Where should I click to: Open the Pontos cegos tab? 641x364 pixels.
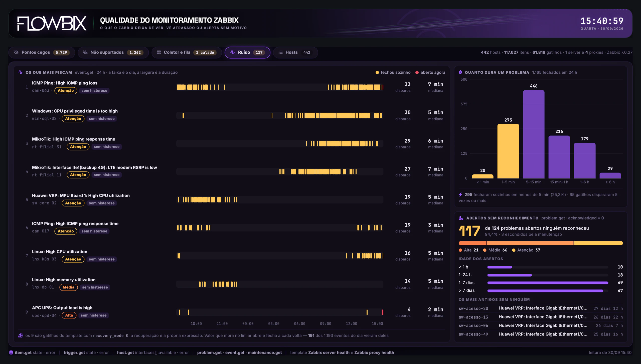click(42, 52)
